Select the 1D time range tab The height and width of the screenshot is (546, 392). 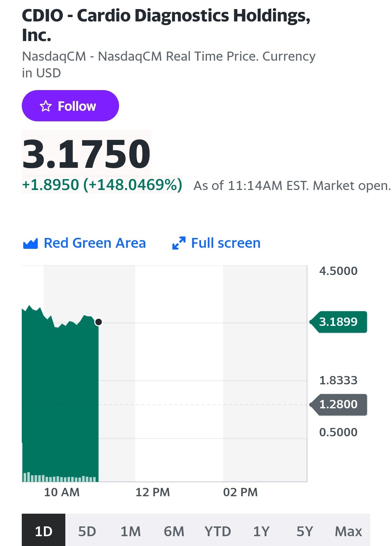tap(44, 530)
